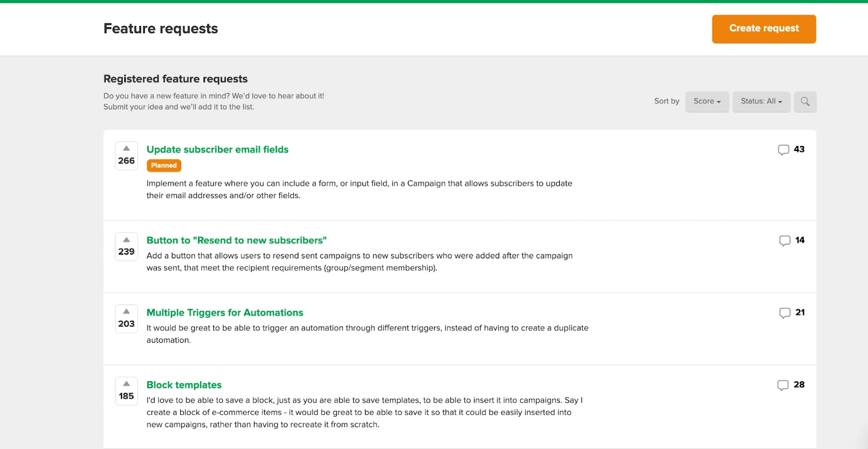This screenshot has width=868, height=449.
Task: Upvote the Block templates request
Action: coord(126,384)
